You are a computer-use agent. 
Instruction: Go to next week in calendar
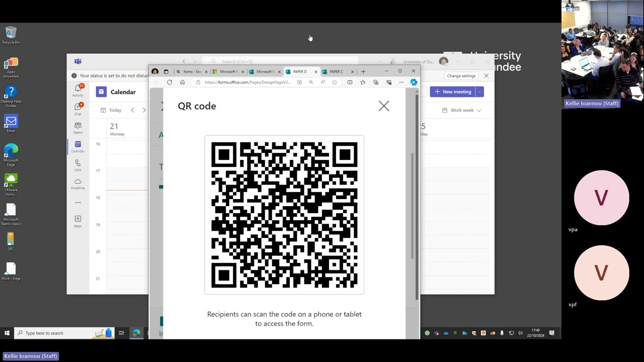[144, 110]
